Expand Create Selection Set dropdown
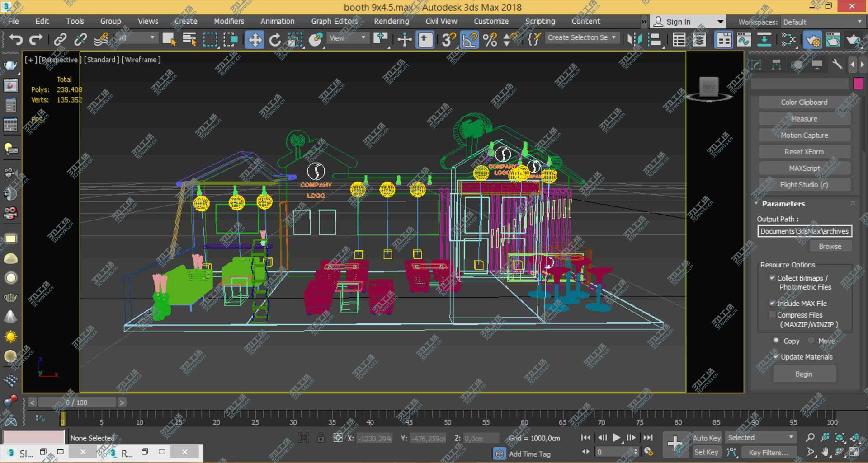The width and height of the screenshot is (868, 463). click(613, 38)
